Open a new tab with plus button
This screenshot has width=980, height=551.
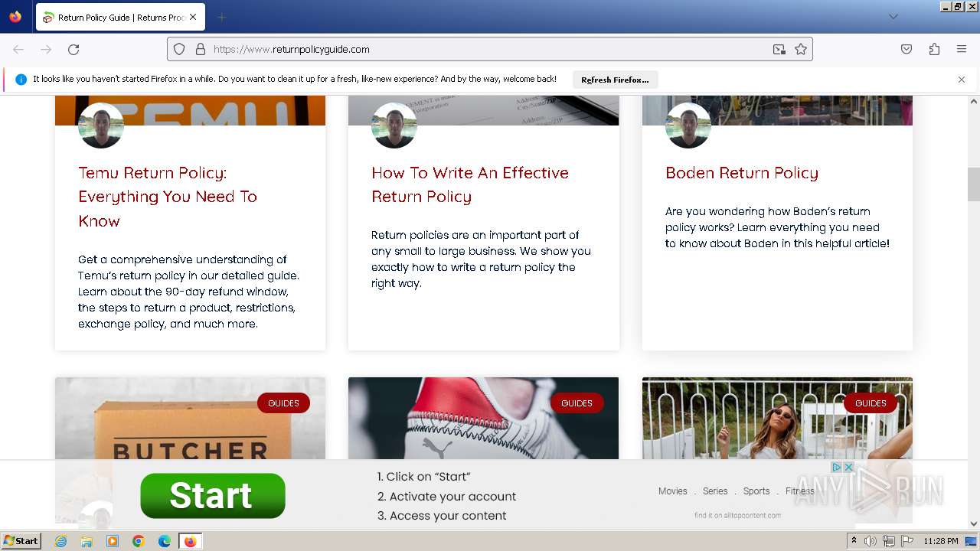(x=221, y=17)
